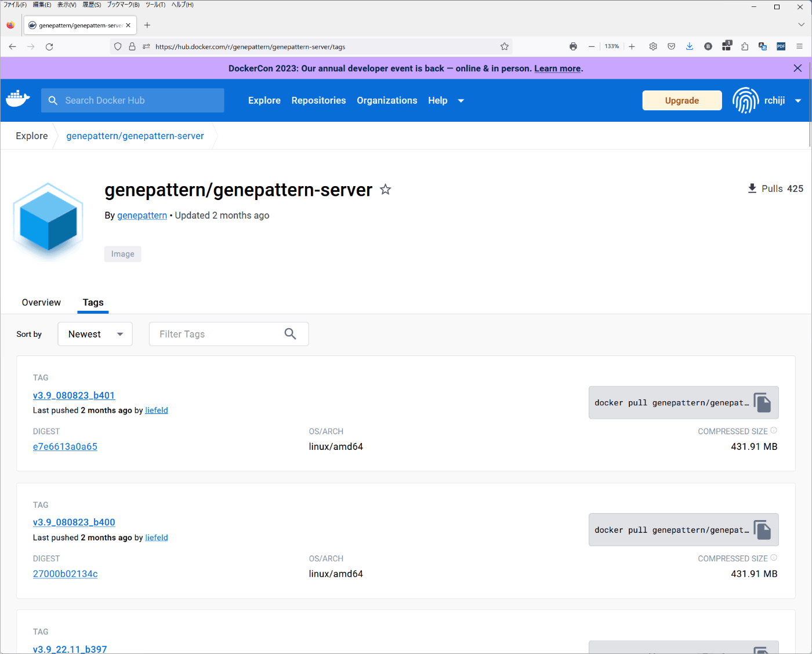Click liefeld link under tag b401
The height and width of the screenshot is (654, 812).
[157, 410]
